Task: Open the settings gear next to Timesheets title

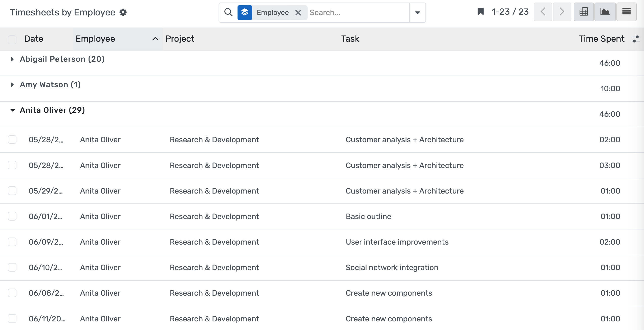Action: tap(123, 12)
